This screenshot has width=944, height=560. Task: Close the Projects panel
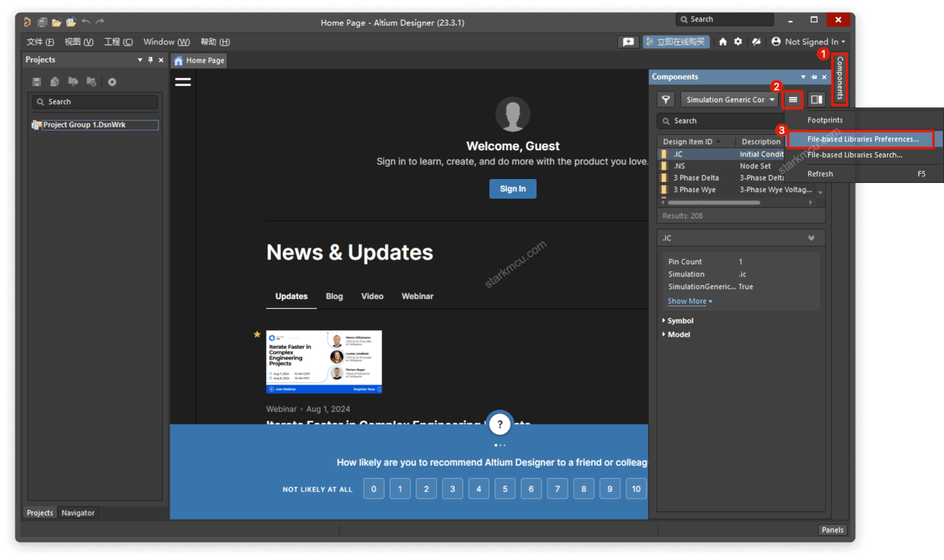161,60
